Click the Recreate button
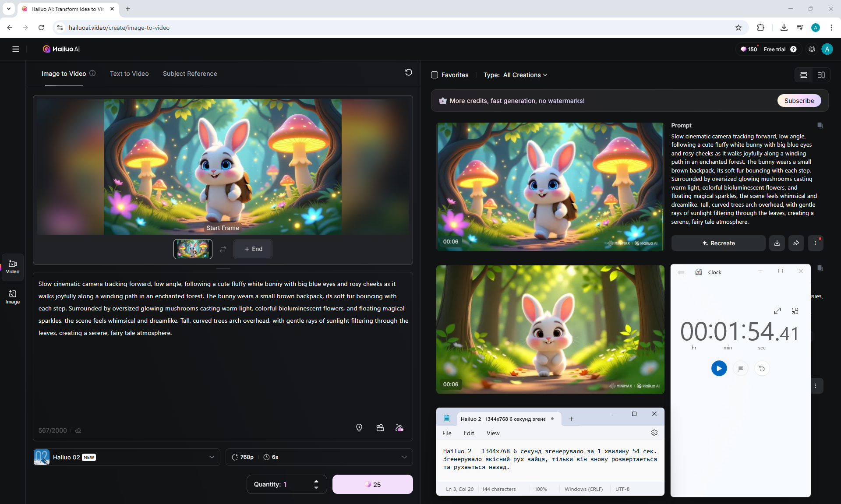Viewport: 841px width, 504px height. (x=718, y=243)
